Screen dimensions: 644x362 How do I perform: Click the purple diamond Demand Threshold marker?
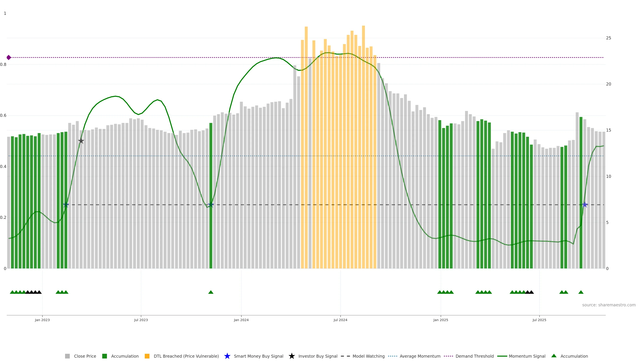[9, 57]
